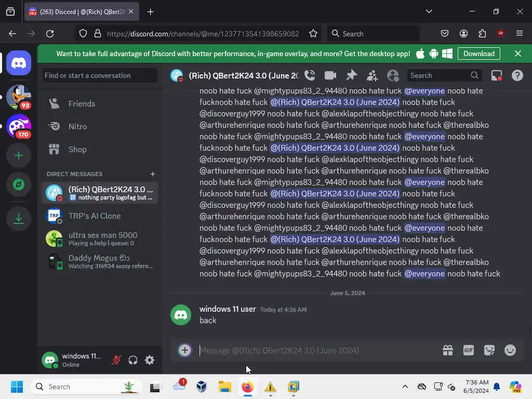This screenshot has width=532, height=399.
Task: Open Friends page
Action: 100,103
